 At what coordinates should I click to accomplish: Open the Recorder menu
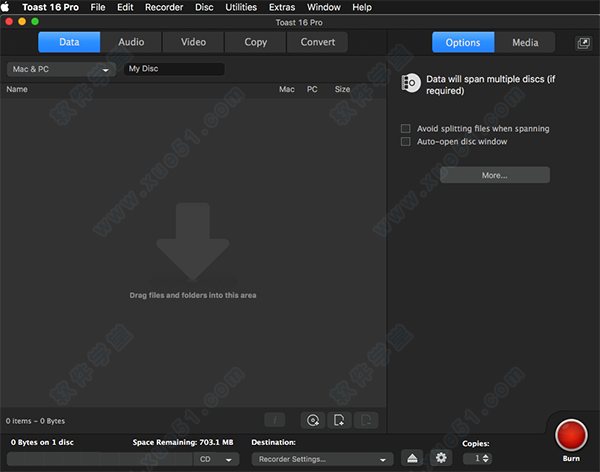click(x=164, y=7)
